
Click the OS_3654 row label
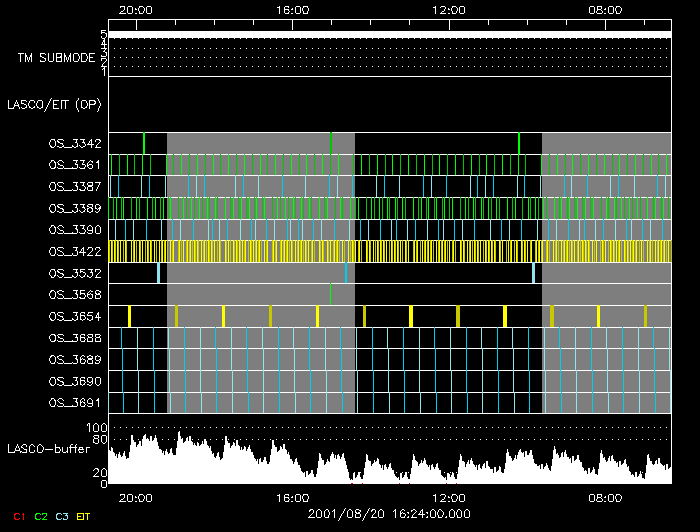(74, 316)
